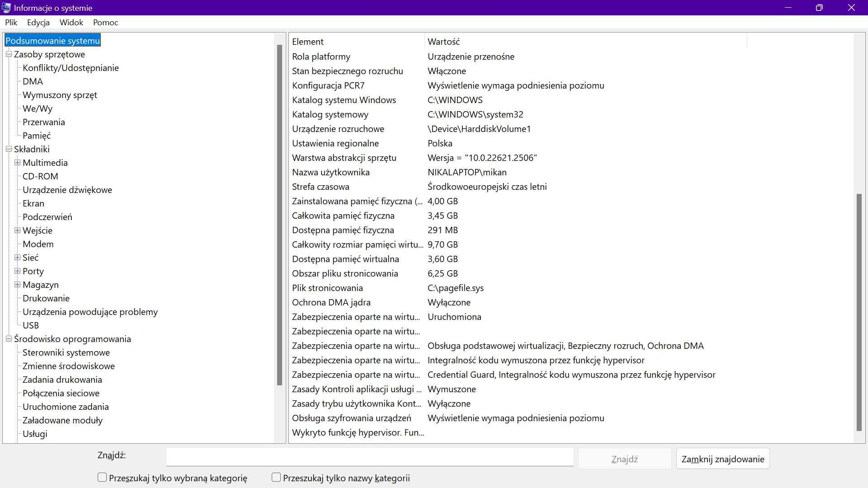This screenshot has height=488, width=868.
Task: Select Przerwania tree item
Action: tap(44, 122)
